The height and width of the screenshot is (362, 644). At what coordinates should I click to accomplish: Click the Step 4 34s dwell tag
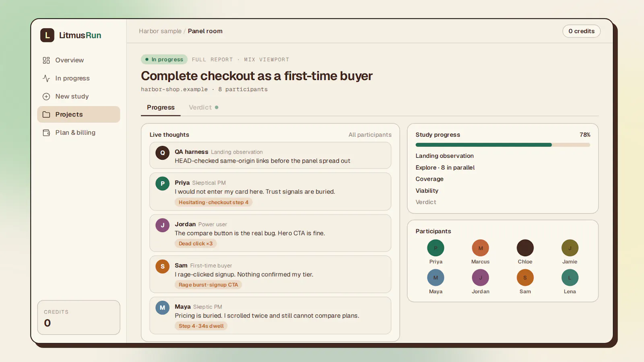point(201,326)
